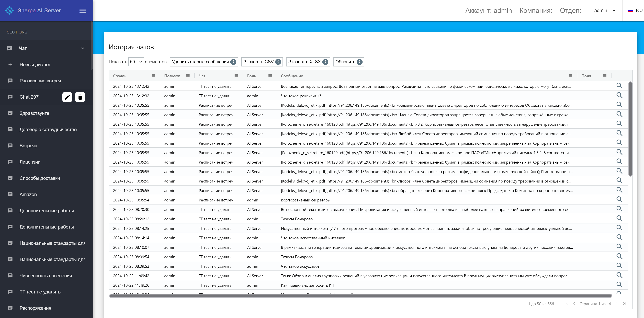Click the table horizontal scrollbar
The image size is (644, 318).
point(360,296)
